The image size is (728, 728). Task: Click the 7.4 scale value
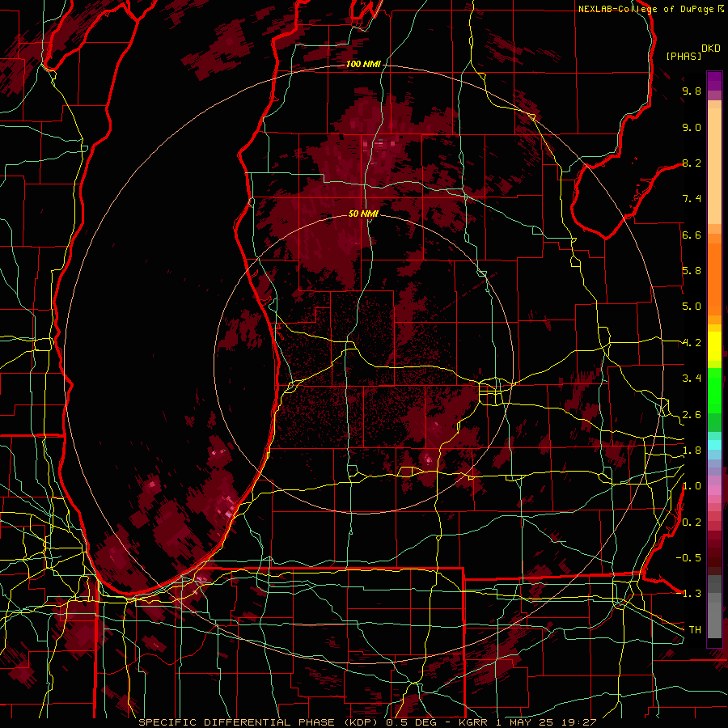tap(692, 199)
